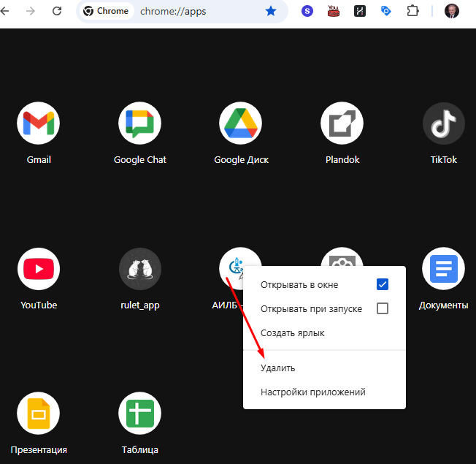Reload the page with refresh button
This screenshot has width=476, height=464.
point(57,11)
